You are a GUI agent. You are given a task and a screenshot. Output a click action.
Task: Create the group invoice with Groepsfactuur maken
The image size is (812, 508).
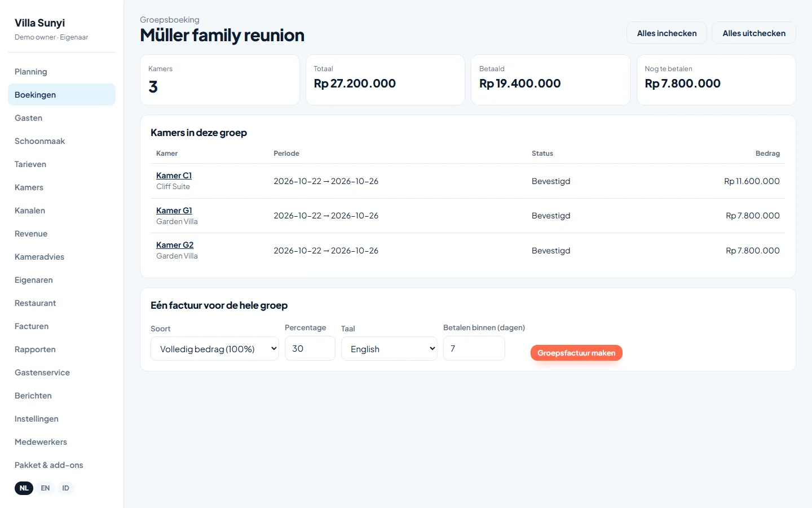point(576,353)
